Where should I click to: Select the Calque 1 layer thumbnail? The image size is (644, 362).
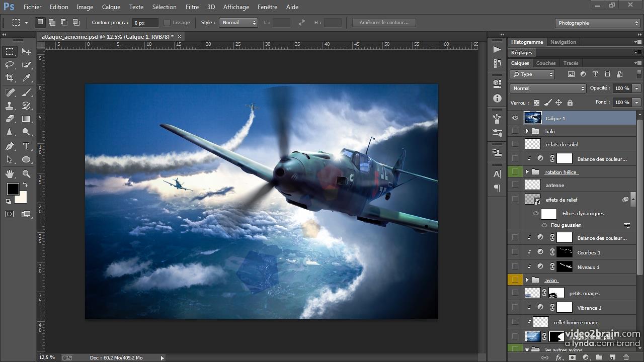(533, 118)
